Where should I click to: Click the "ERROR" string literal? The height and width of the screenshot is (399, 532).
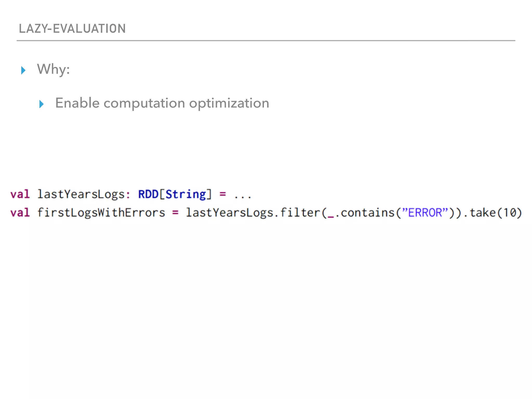pos(425,213)
